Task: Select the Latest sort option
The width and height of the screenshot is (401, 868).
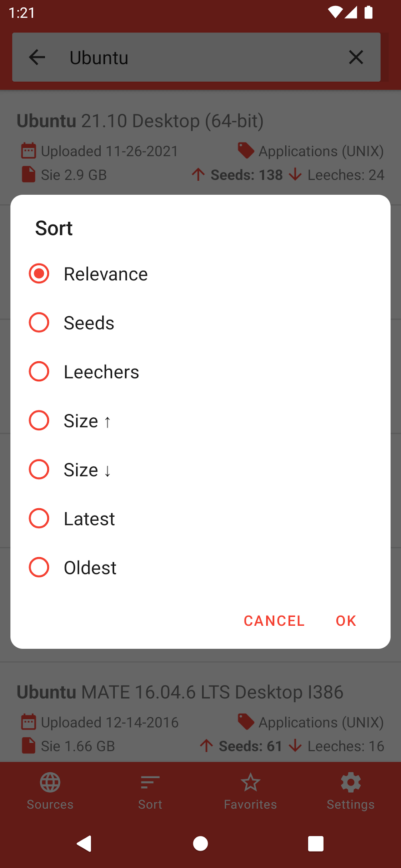Action: [x=39, y=518]
